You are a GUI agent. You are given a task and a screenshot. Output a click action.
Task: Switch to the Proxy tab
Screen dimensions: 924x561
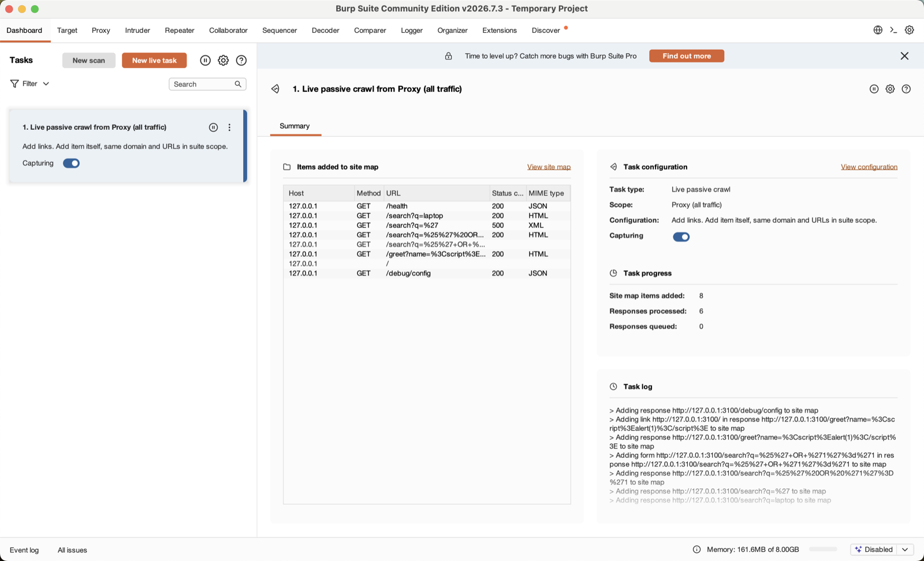coord(101,30)
